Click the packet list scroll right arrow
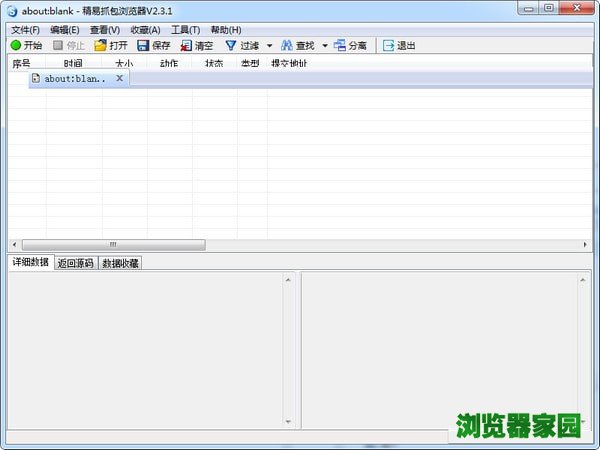The width and height of the screenshot is (600, 450). click(x=585, y=245)
